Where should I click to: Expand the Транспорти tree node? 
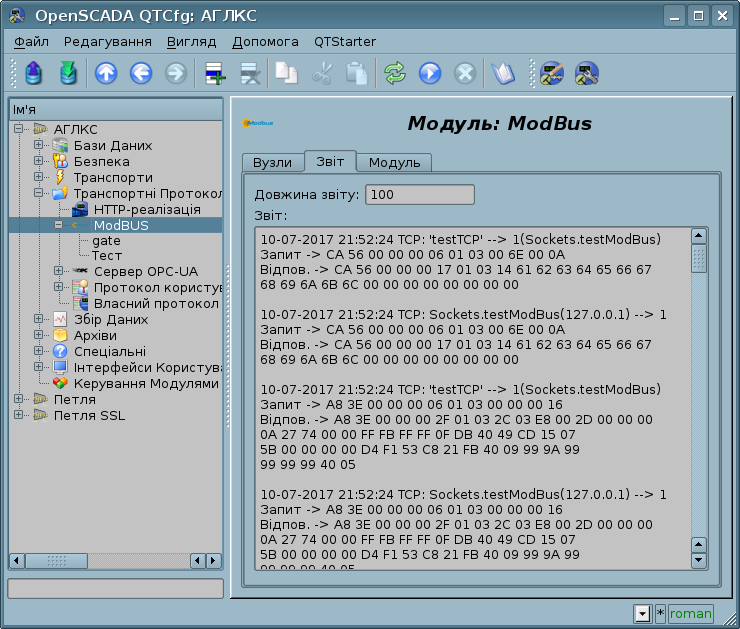pyautogui.click(x=39, y=176)
